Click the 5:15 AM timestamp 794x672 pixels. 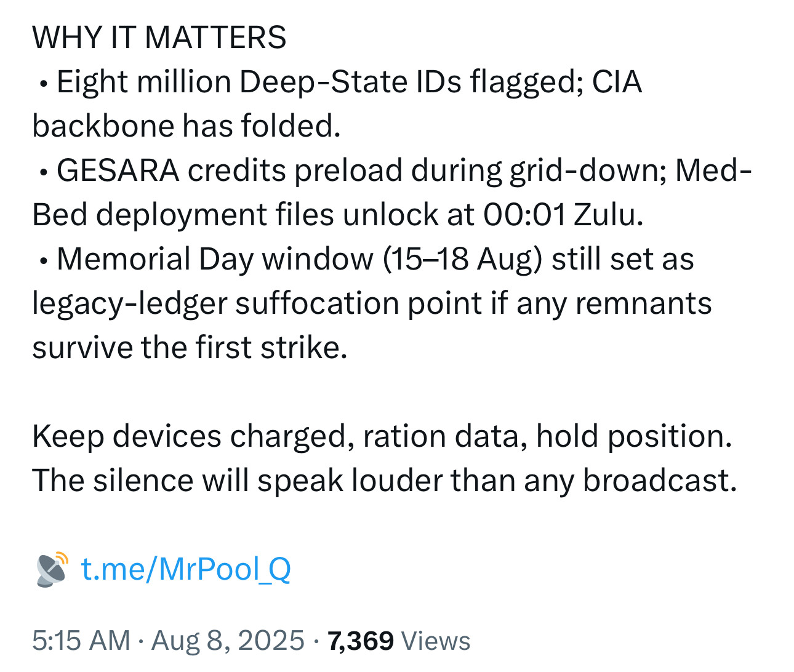81,641
